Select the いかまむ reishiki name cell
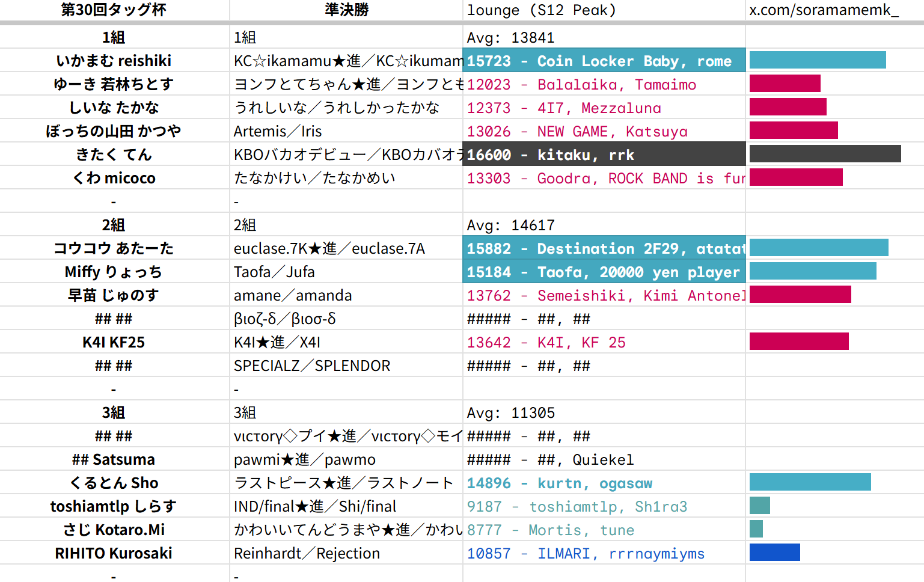 point(114,61)
